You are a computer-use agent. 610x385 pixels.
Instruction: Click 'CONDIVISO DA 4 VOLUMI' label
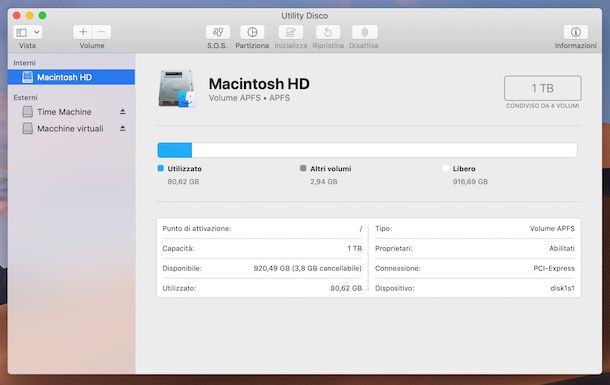coord(543,106)
